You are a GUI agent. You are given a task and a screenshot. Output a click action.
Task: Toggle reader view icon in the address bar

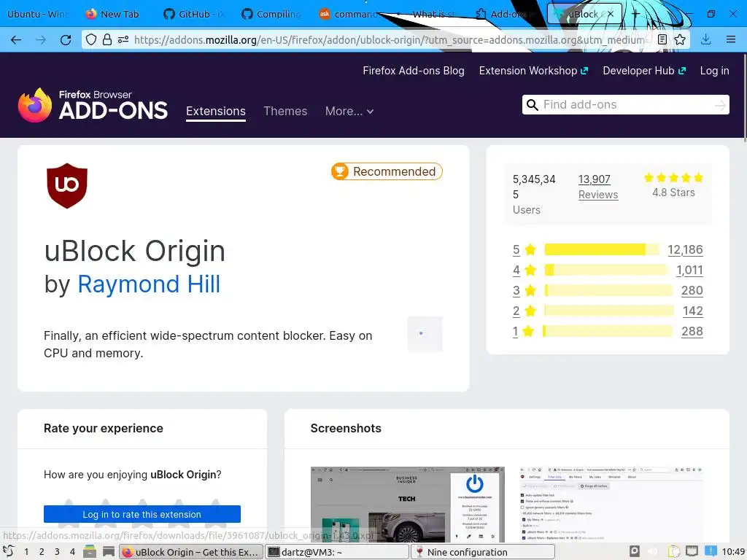tap(662, 39)
